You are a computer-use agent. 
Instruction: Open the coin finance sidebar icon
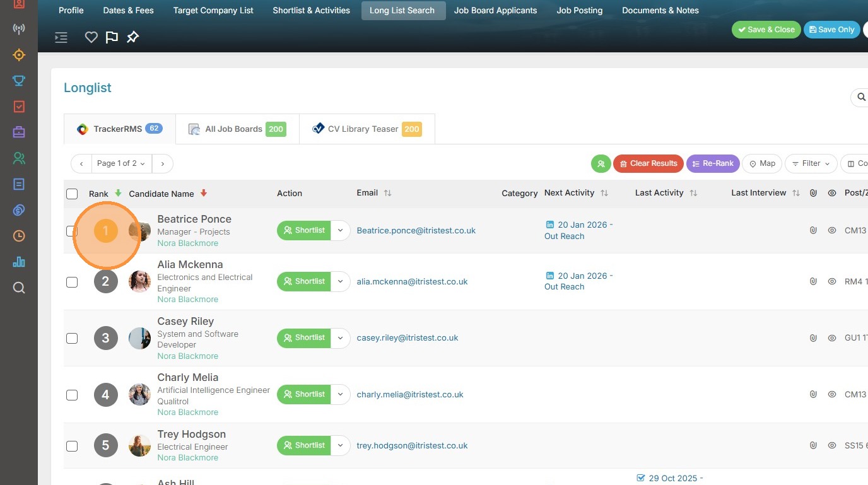point(19,210)
